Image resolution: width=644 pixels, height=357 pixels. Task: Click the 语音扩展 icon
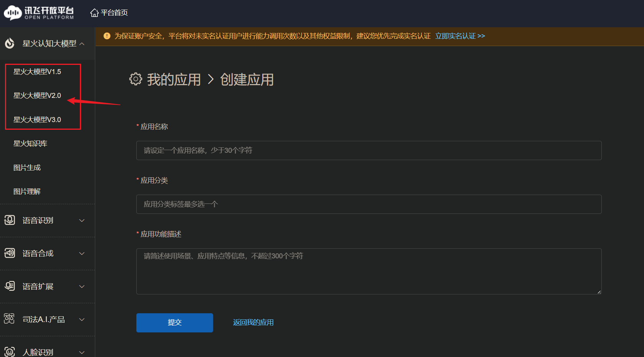(10, 286)
